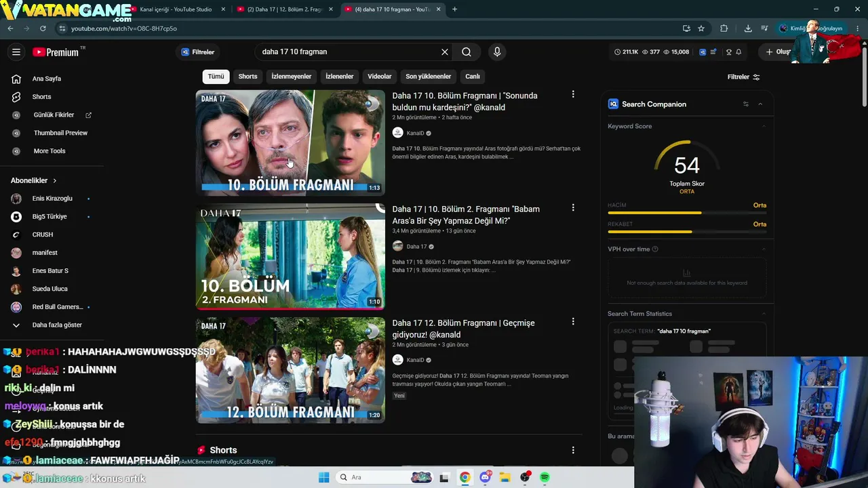Select the Tümü filter chip
Viewport: 868px width, 488px height.
click(216, 77)
